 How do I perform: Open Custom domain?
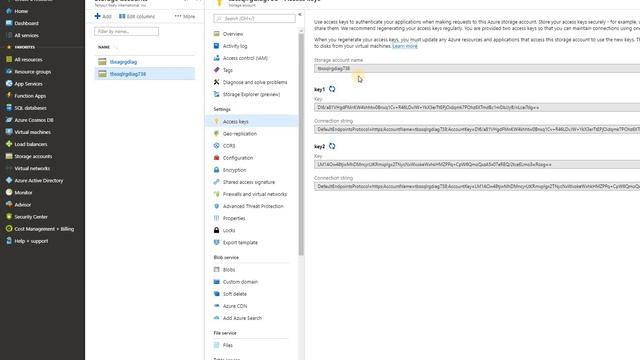coord(240,282)
